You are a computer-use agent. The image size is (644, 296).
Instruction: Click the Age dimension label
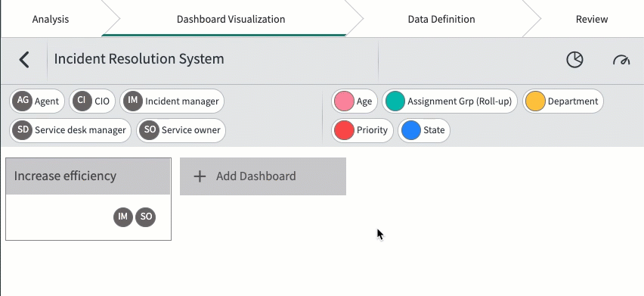pos(364,101)
